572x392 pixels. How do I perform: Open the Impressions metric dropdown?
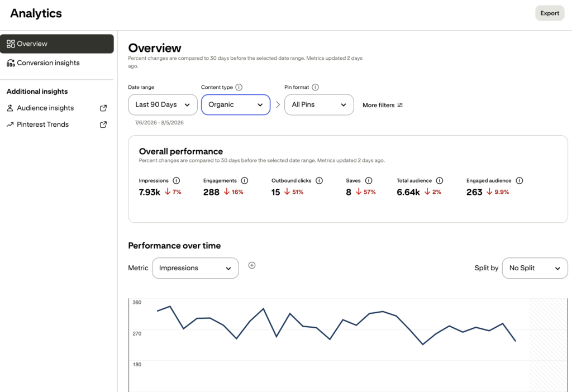point(195,268)
